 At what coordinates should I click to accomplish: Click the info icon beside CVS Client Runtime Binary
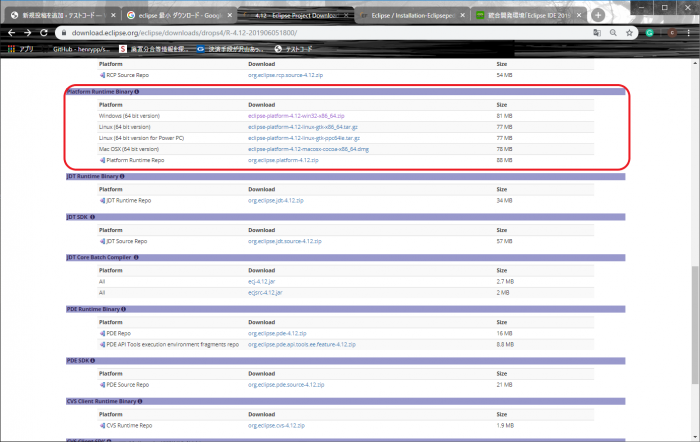click(x=140, y=401)
